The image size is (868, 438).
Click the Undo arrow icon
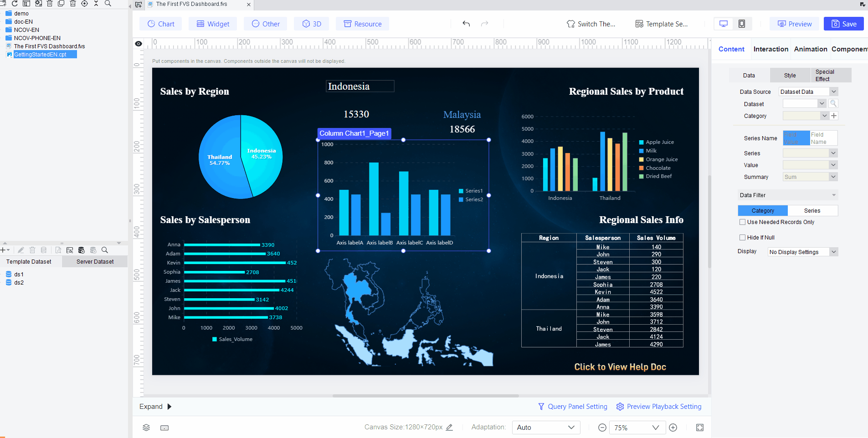466,24
